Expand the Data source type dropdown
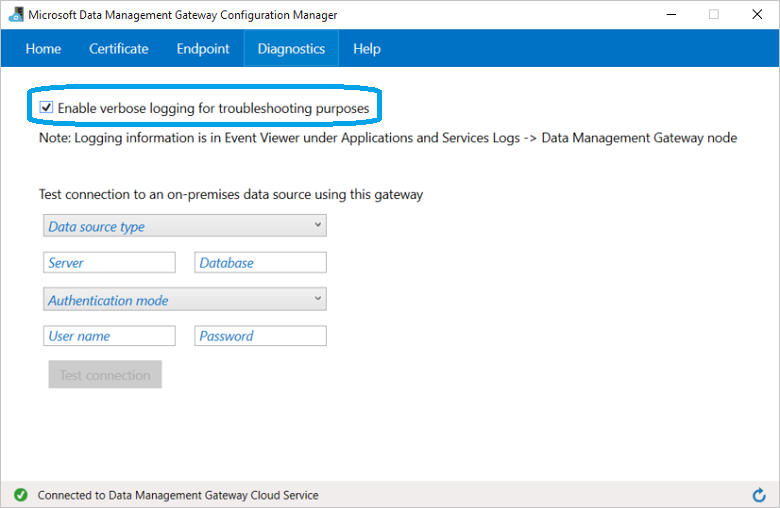The height and width of the screenshot is (508, 780). [185, 226]
